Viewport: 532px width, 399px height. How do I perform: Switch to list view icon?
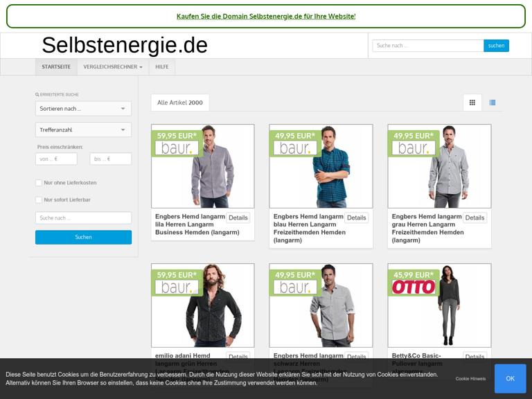point(493,103)
